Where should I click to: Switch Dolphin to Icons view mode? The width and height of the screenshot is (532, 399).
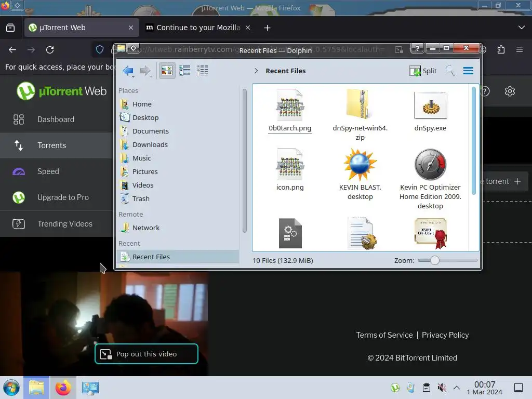(x=167, y=71)
